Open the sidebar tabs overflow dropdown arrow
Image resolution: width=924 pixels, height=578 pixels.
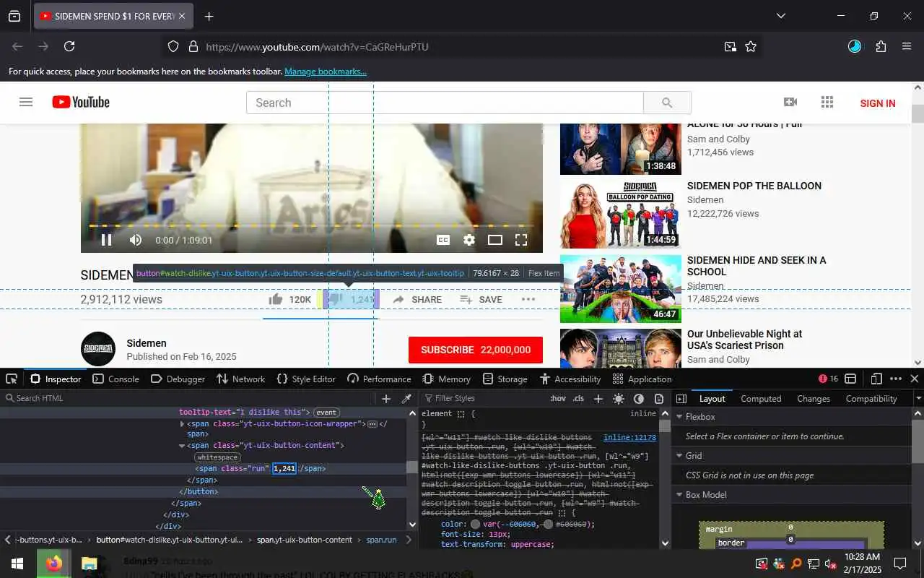(918, 398)
